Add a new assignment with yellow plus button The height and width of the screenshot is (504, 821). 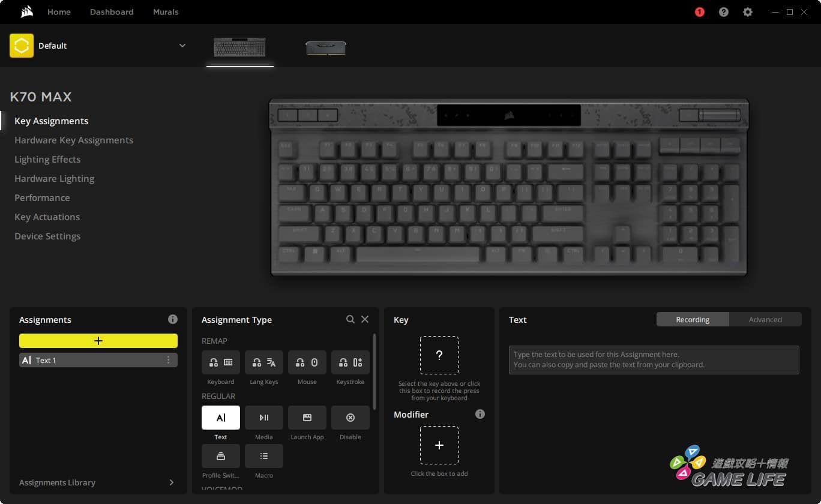tap(98, 341)
